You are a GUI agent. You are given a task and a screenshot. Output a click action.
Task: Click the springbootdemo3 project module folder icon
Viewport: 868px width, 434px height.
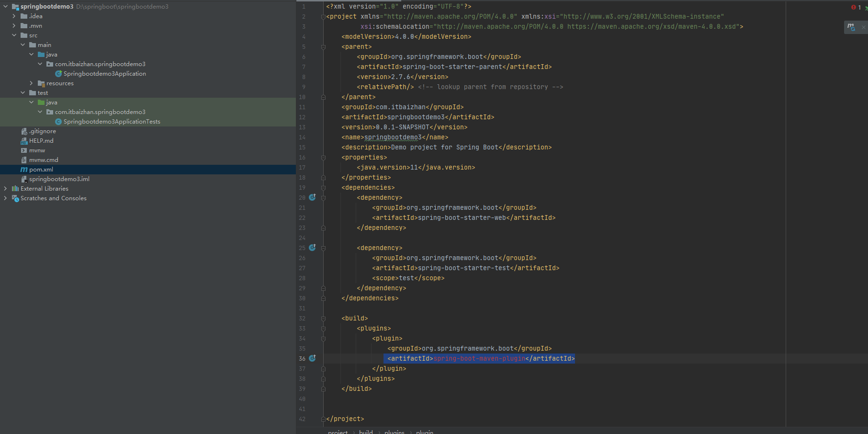pyautogui.click(x=15, y=7)
